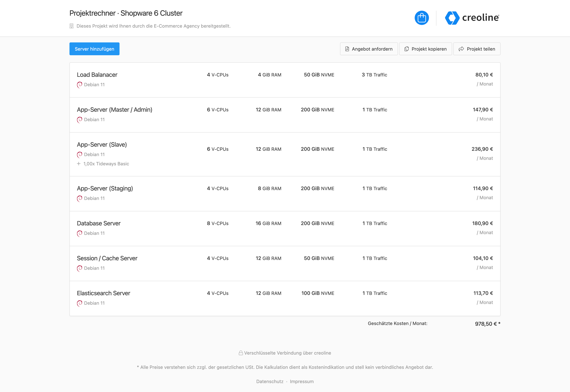Screen dimensions: 570x392
Task: Open the App-Server (Master / Admin) row
Action: click(285, 115)
